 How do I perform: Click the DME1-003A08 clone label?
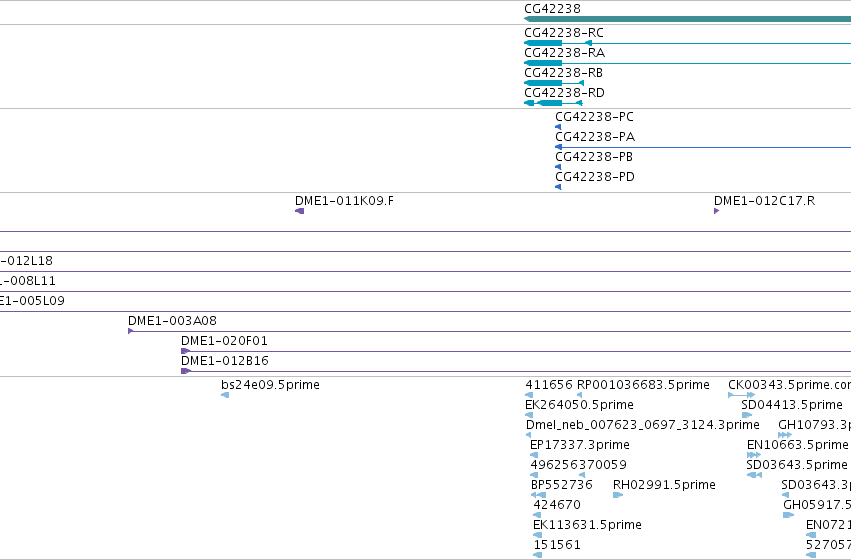click(x=172, y=321)
